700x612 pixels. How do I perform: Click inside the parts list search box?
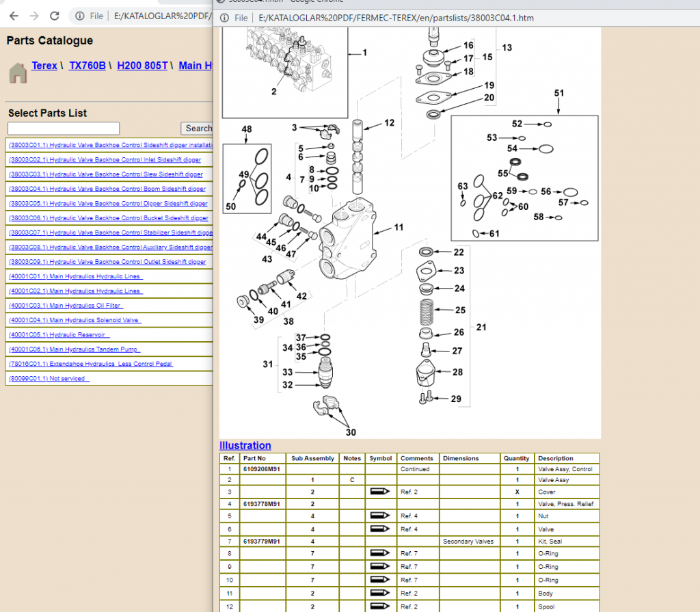(x=63, y=128)
